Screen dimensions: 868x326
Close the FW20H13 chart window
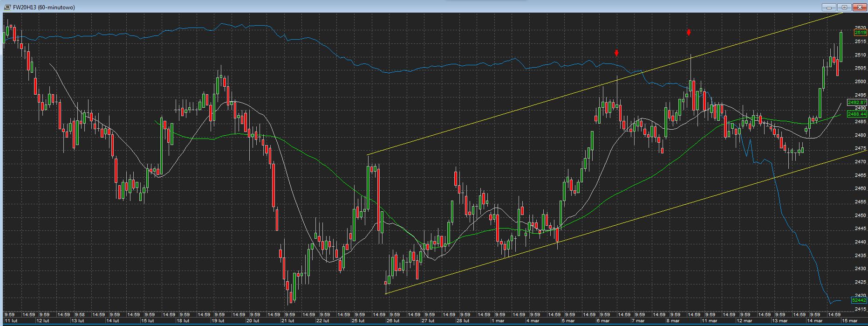tap(858, 7)
